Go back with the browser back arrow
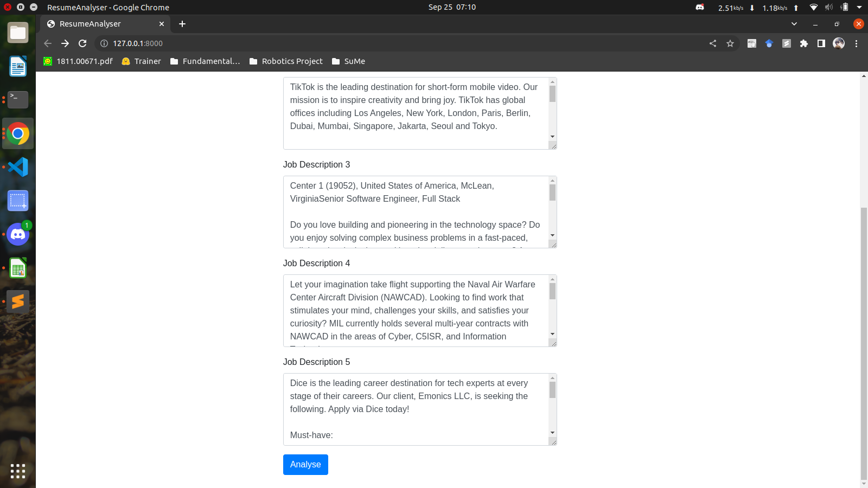The height and width of the screenshot is (488, 868). click(48, 43)
